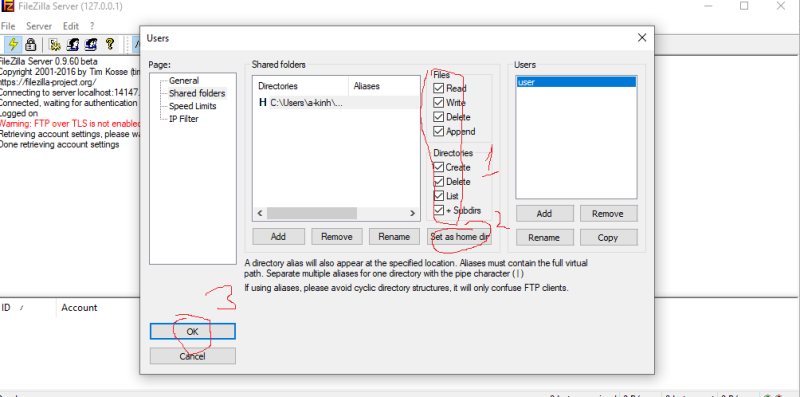
Task: Select the 'user' entry in Users list
Action: 576,82
